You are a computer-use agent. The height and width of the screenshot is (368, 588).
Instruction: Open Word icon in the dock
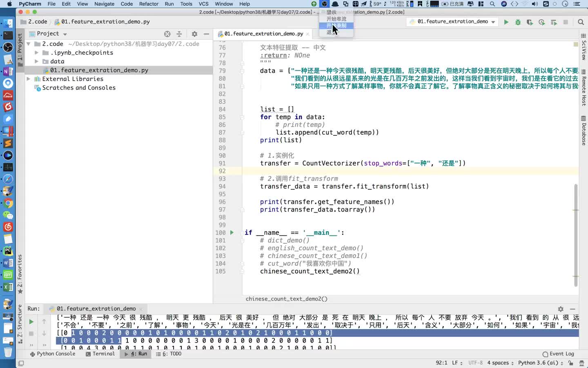[x=8, y=263]
